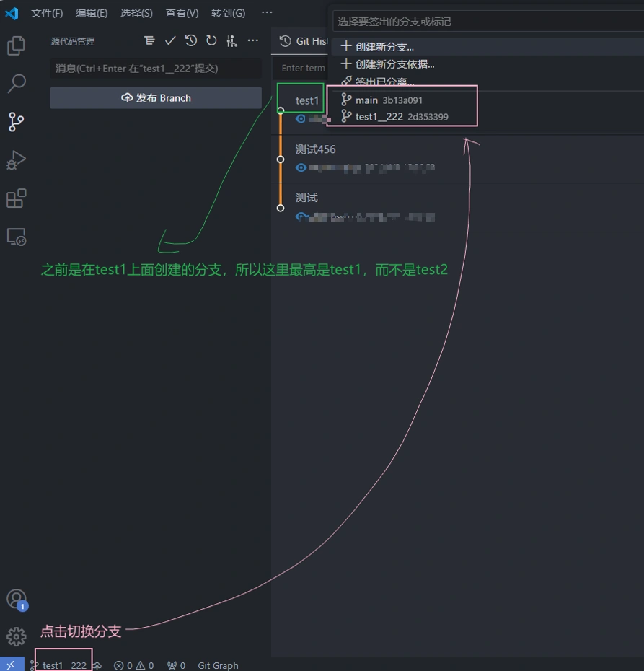644x671 pixels.
Task: Open the 编辑(E) menu
Action: pos(92,13)
